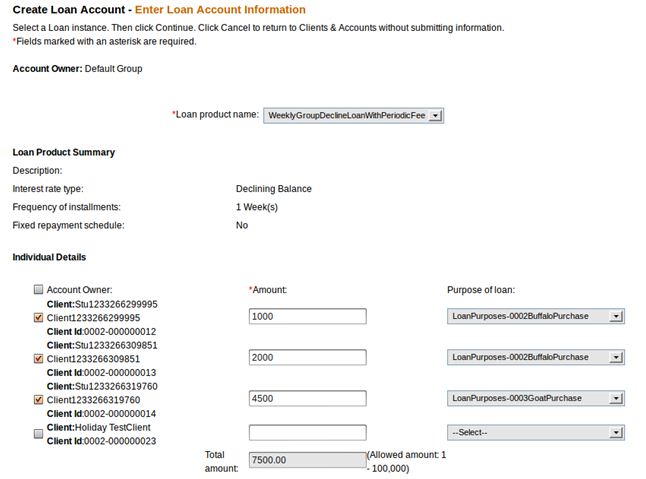This screenshot has width=646, height=479.
Task: Deselect the Client1233266319760 checkbox
Action: click(38, 400)
